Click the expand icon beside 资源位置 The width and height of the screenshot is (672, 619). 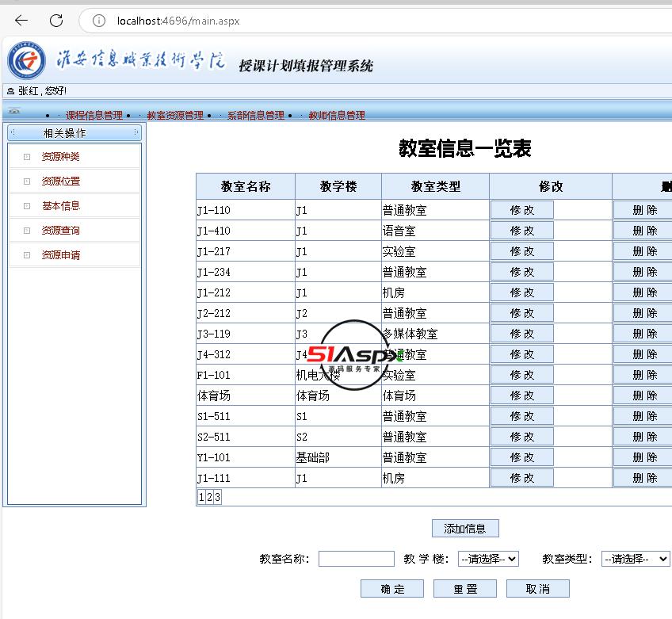coord(27,181)
